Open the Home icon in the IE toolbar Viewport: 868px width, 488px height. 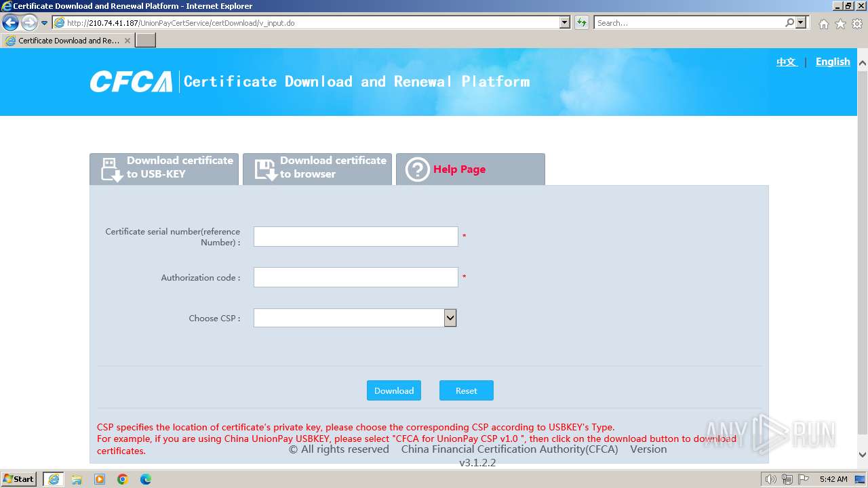click(823, 24)
